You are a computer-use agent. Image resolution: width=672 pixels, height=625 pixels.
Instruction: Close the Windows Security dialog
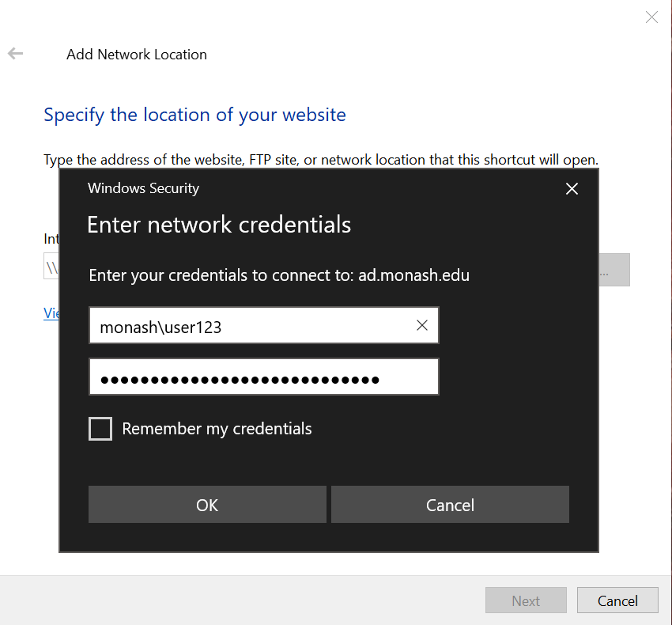(x=572, y=188)
